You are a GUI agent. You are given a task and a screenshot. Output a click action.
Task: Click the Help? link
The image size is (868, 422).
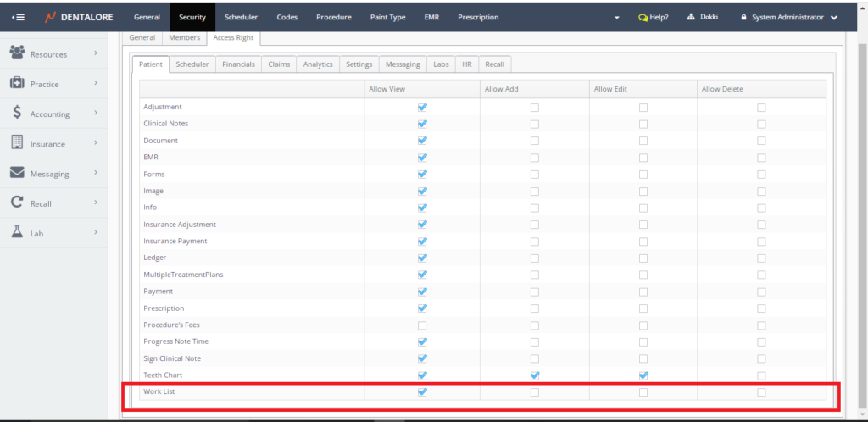(653, 17)
